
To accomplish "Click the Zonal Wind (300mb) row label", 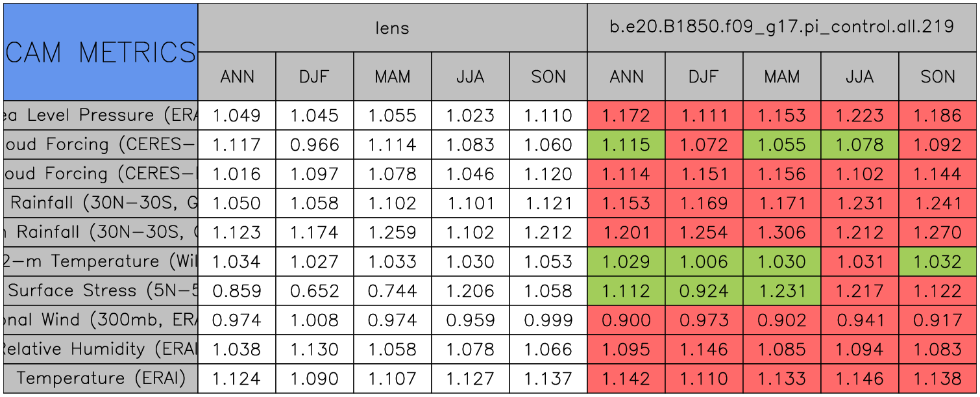I will pos(101,320).
